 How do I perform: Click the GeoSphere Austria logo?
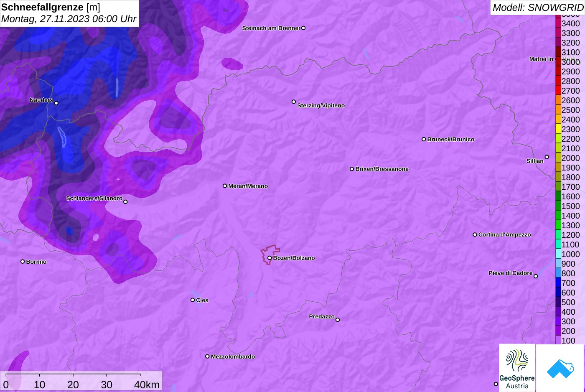tap(517, 368)
